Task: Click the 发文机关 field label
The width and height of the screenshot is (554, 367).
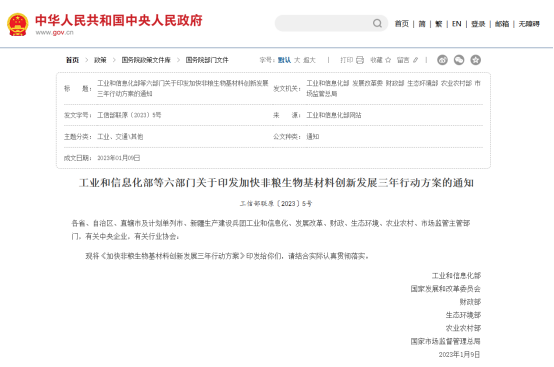Action: (287, 89)
